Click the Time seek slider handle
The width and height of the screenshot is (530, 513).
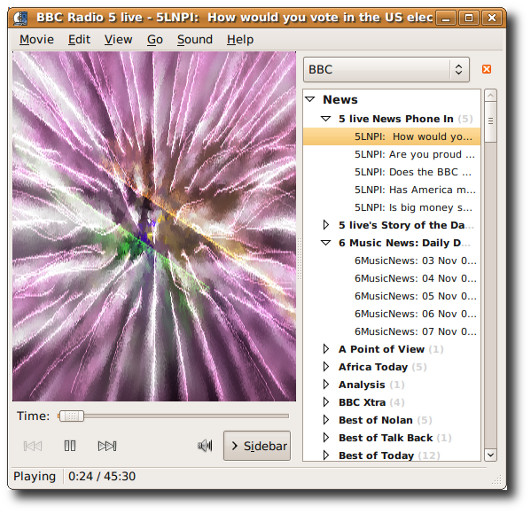coord(71,416)
